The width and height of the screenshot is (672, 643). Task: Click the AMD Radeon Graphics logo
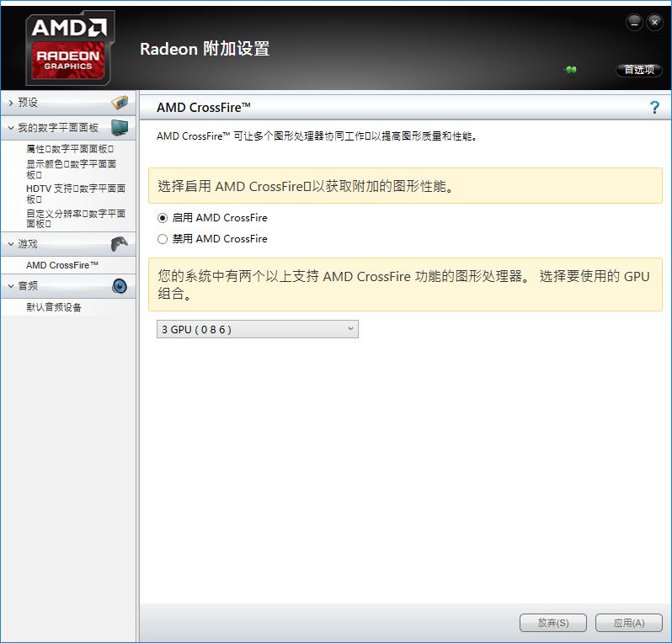[70, 47]
